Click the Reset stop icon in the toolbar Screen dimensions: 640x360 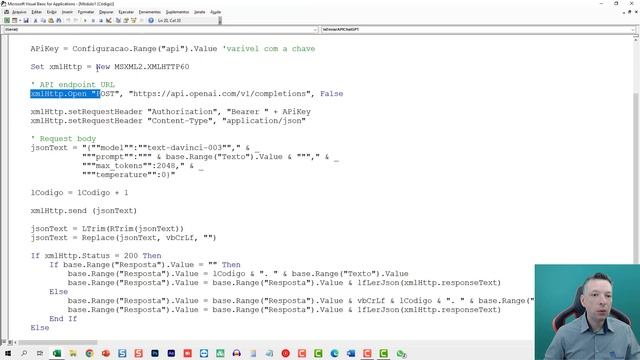(101, 20)
